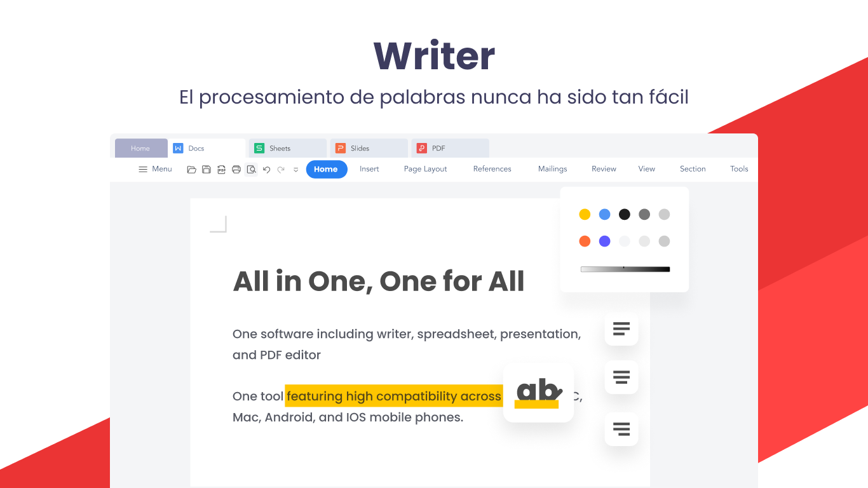Click the green S Sheets icon

[x=259, y=148]
